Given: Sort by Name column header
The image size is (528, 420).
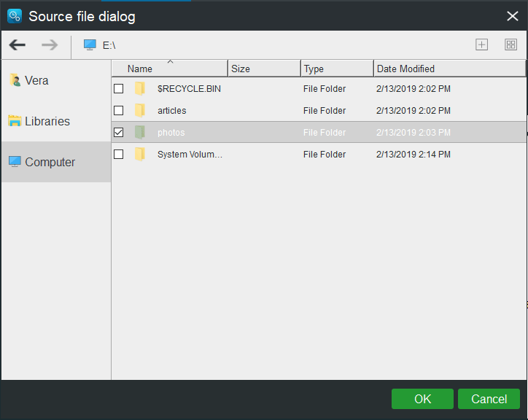Looking at the screenshot, I should point(170,69).
